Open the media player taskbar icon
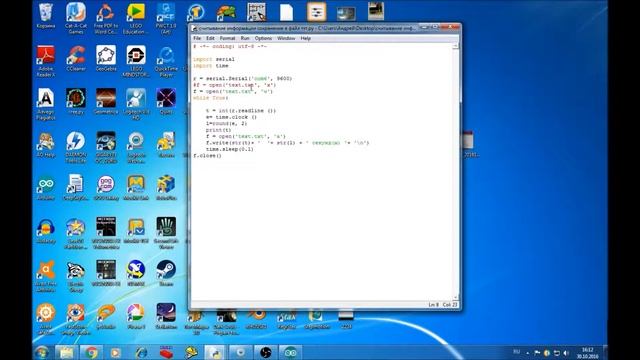640x360 pixels. [x=116, y=353]
